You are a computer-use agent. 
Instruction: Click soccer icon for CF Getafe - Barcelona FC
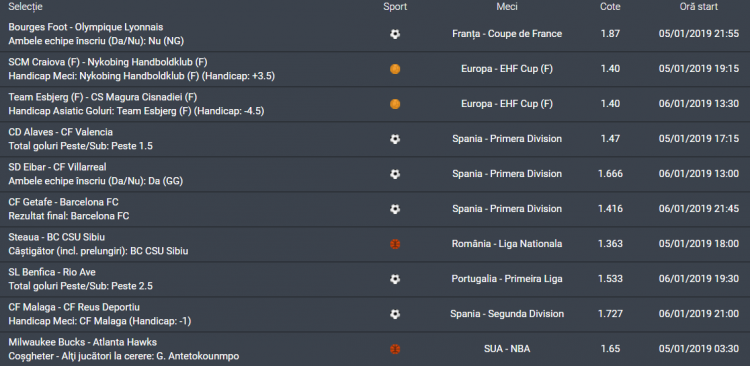[x=395, y=209]
